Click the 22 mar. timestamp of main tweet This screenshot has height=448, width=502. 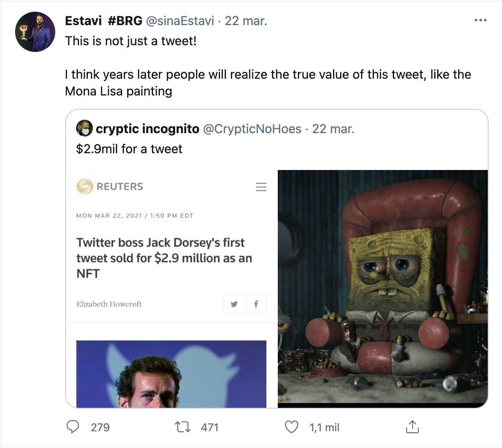(x=246, y=21)
